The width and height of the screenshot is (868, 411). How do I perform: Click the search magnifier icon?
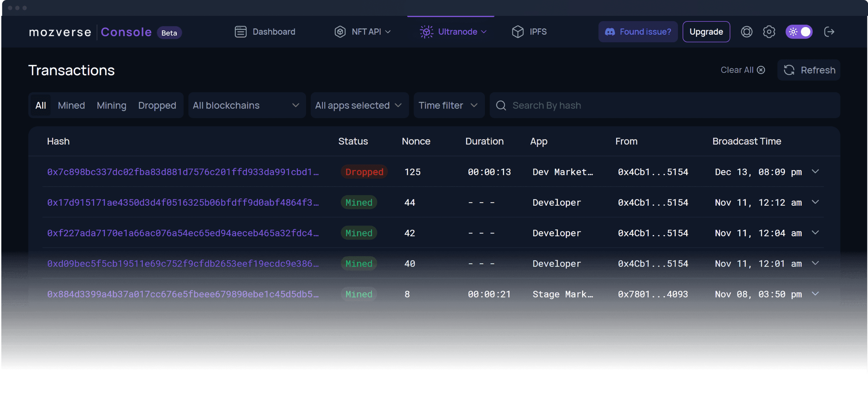coord(501,105)
